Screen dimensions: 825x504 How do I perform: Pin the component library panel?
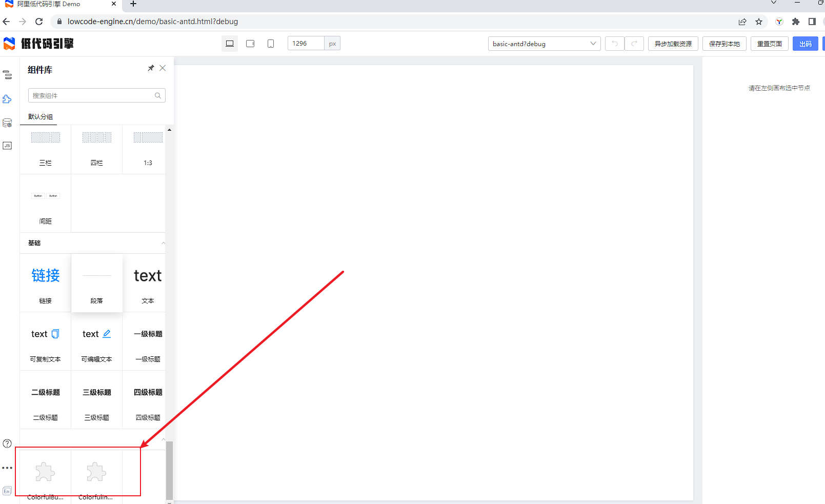151,68
